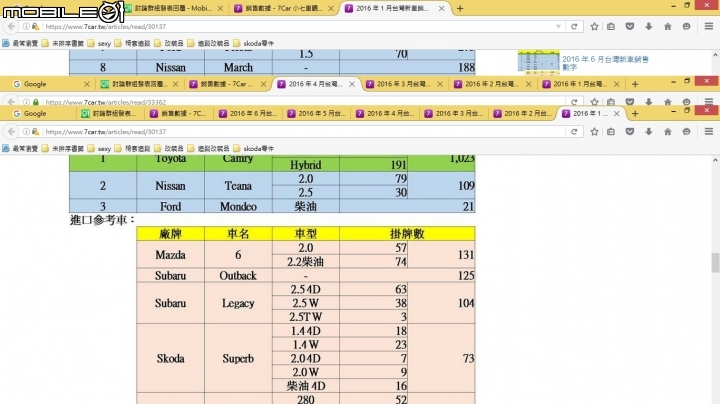Close the 2016年1月台灣新車銷 tab in rearmost window
Screen dimensions: 720x404
coord(441,8)
